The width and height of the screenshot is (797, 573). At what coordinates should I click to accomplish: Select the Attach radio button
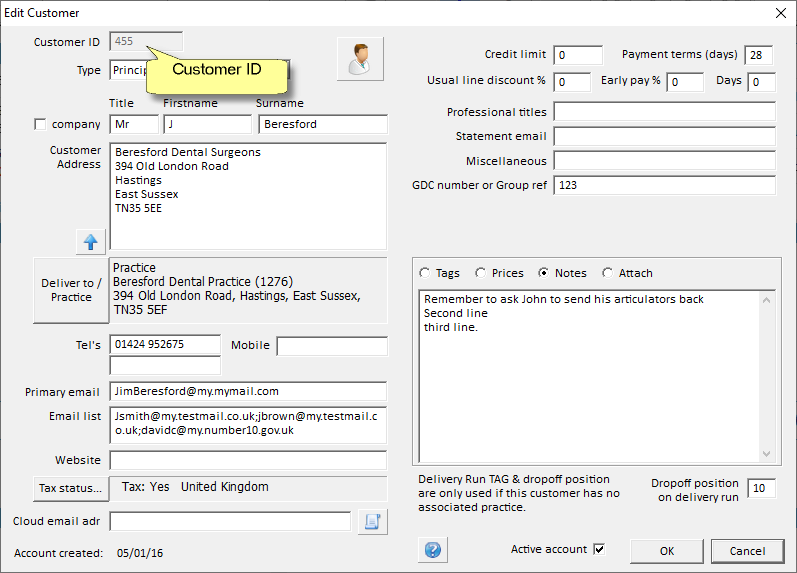pos(608,273)
